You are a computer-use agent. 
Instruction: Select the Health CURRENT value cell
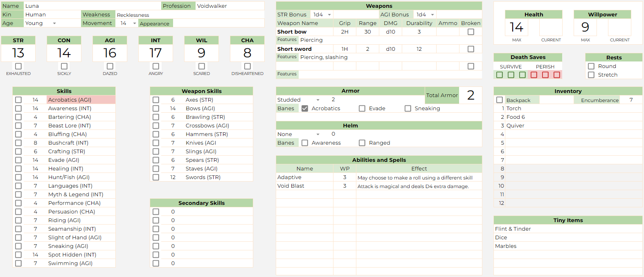point(551,27)
